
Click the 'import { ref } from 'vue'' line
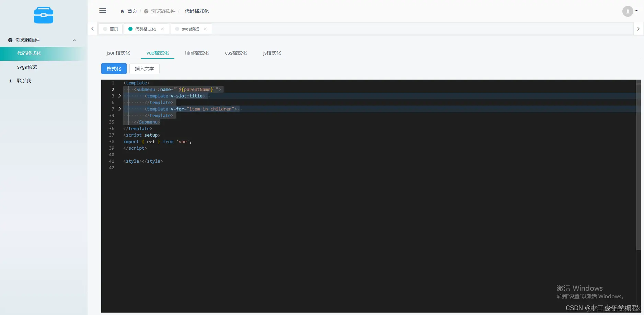coord(158,141)
